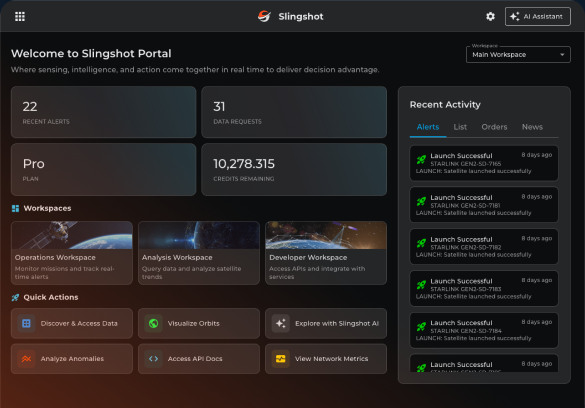The height and width of the screenshot is (408, 585).
Task: Open settings via the gear icon
Action: 490,16
